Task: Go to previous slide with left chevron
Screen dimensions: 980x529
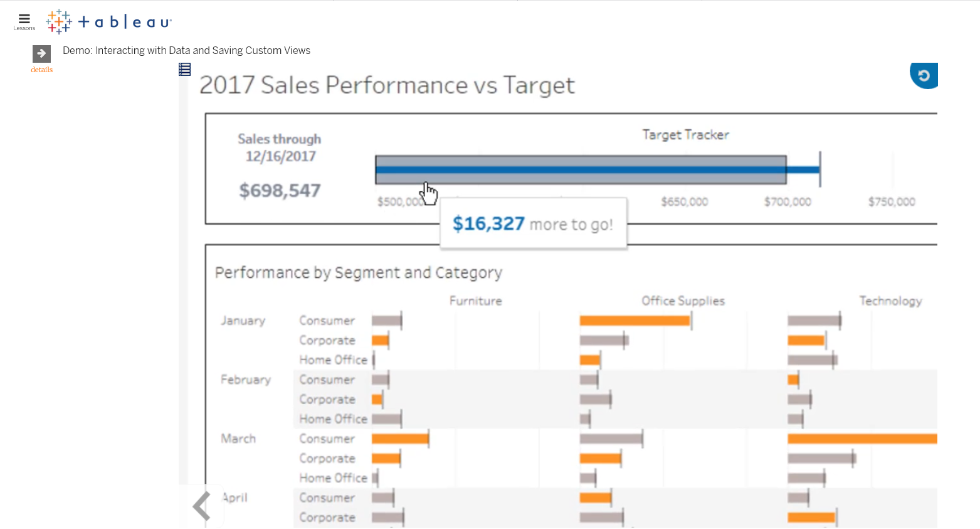Action: point(201,506)
